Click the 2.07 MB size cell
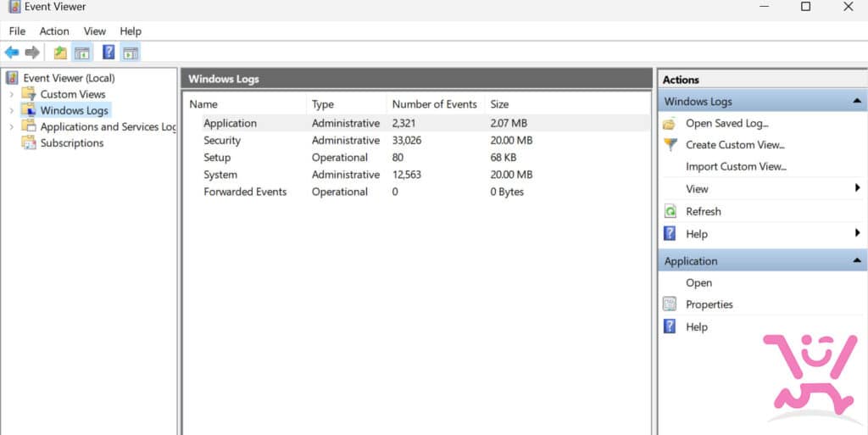This screenshot has width=868, height=435. (509, 123)
